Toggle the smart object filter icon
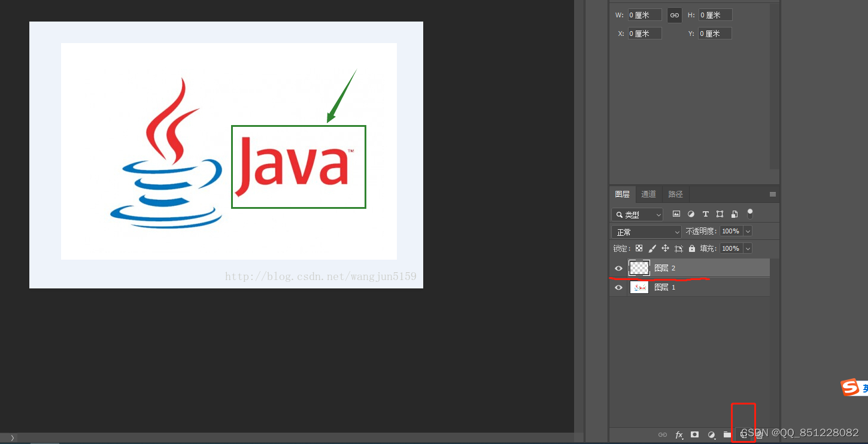This screenshot has width=868, height=444. point(735,214)
